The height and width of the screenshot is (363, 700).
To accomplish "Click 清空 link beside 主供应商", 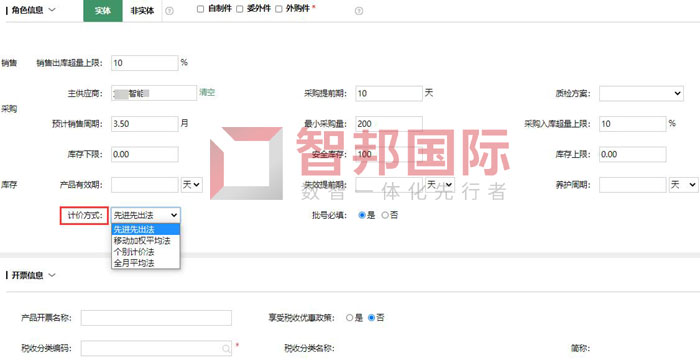I will 207,92.
